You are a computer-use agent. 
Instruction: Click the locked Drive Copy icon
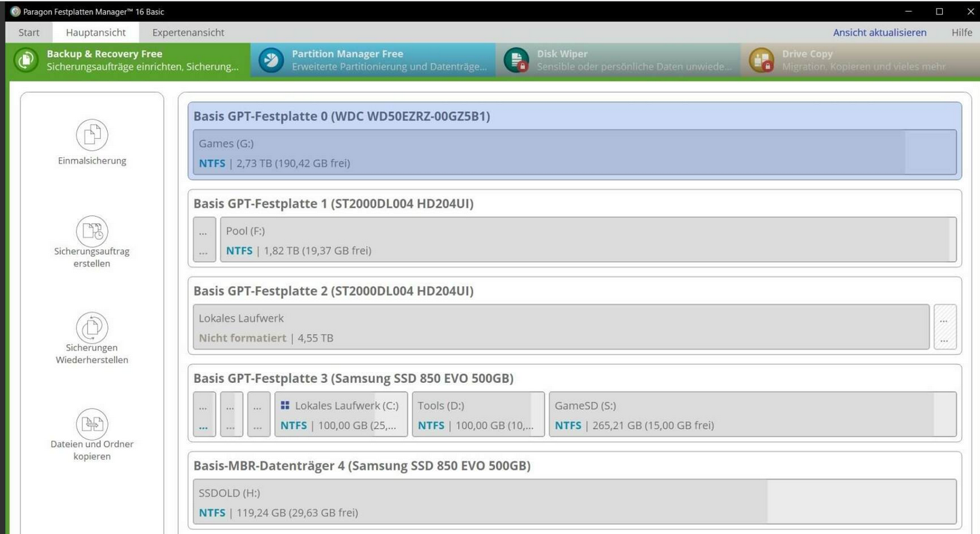pos(762,60)
